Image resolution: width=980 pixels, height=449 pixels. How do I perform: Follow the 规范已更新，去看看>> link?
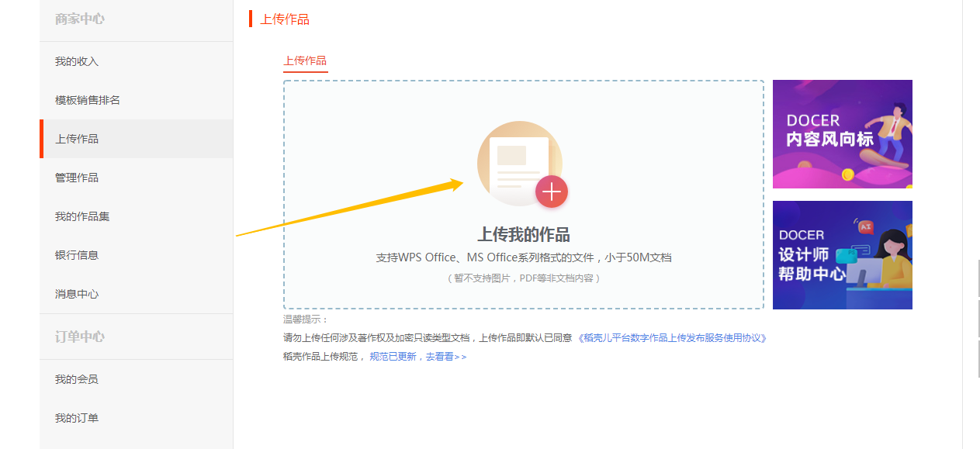[418, 357]
